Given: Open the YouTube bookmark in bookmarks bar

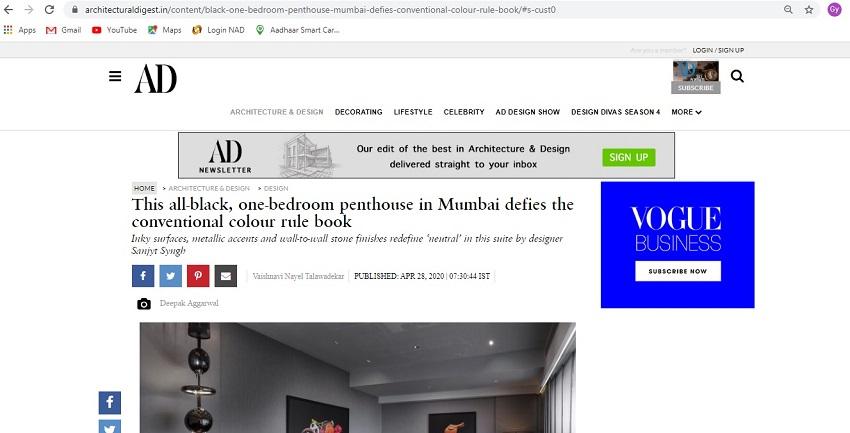Looking at the screenshot, I should coord(114,30).
